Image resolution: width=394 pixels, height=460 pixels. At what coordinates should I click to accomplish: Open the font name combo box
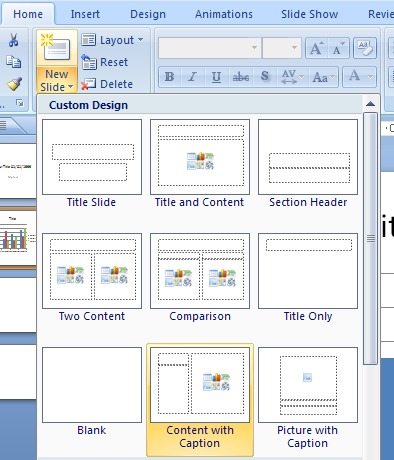click(210, 48)
